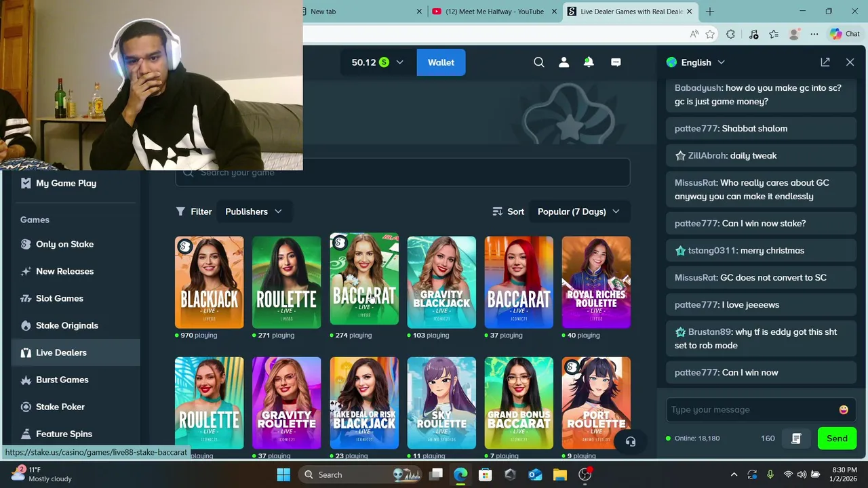This screenshot has width=868, height=488.
Task: Open browser extensions puzzle icon
Action: tap(730, 34)
